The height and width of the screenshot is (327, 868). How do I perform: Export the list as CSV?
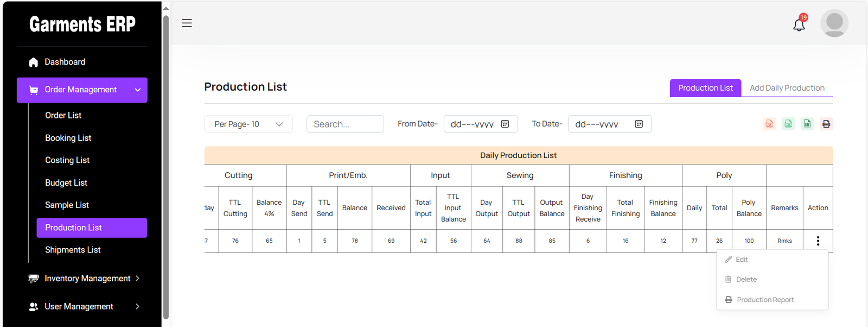click(x=788, y=124)
